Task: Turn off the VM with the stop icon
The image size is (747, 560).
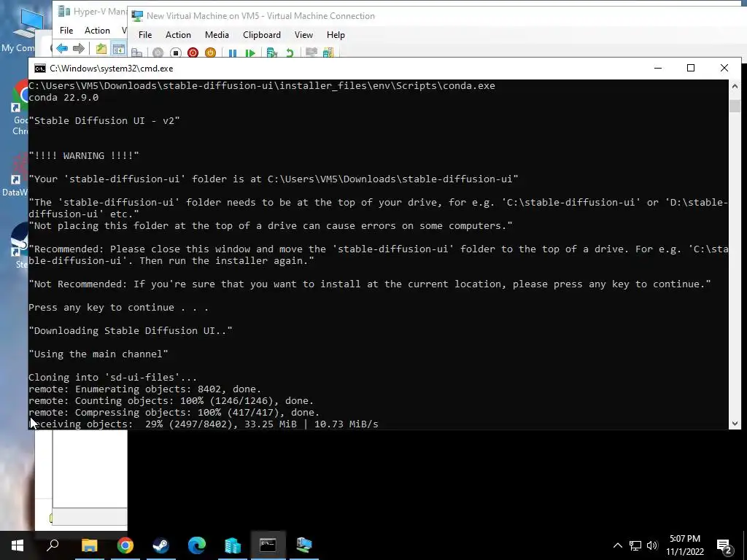Action: point(175,52)
